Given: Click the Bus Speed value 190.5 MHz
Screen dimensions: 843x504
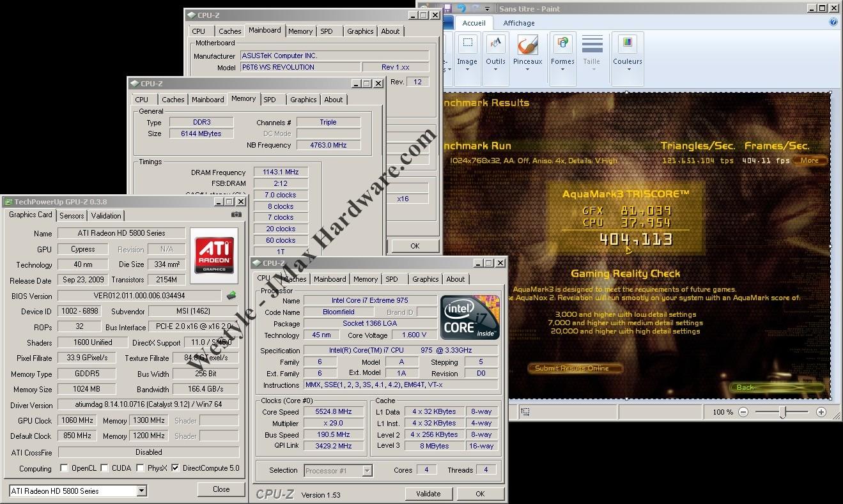Looking at the screenshot, I should point(334,434).
